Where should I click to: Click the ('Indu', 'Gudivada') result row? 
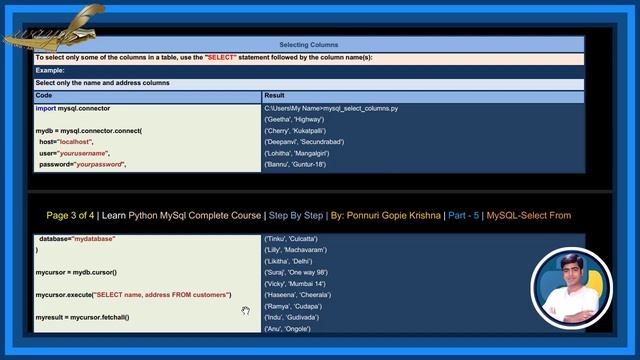click(292, 317)
